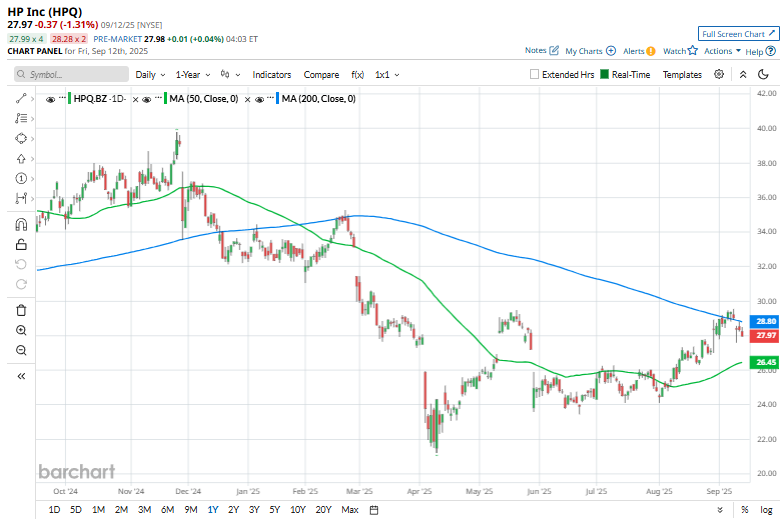Open Notes for this chart

(x=541, y=50)
